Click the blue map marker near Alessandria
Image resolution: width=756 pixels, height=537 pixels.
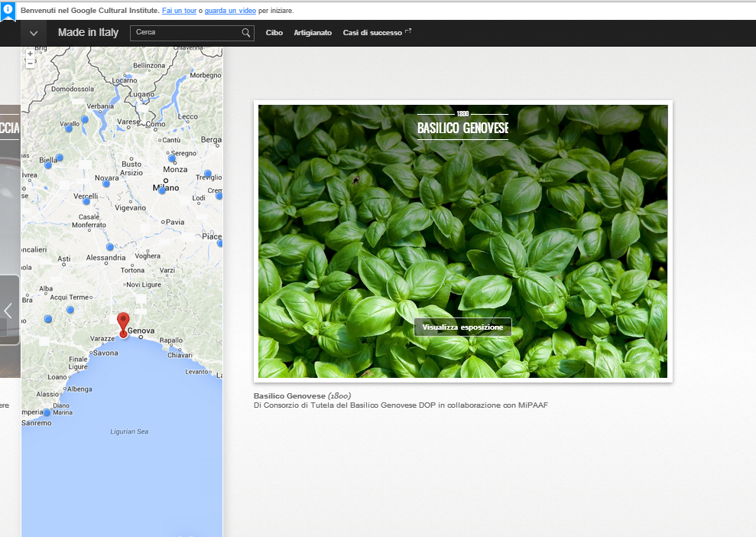(x=110, y=247)
